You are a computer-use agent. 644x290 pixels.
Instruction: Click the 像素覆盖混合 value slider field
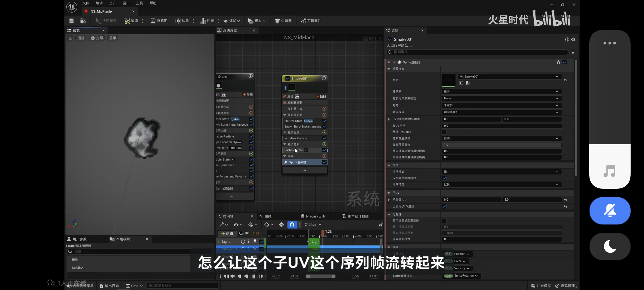[501, 145]
